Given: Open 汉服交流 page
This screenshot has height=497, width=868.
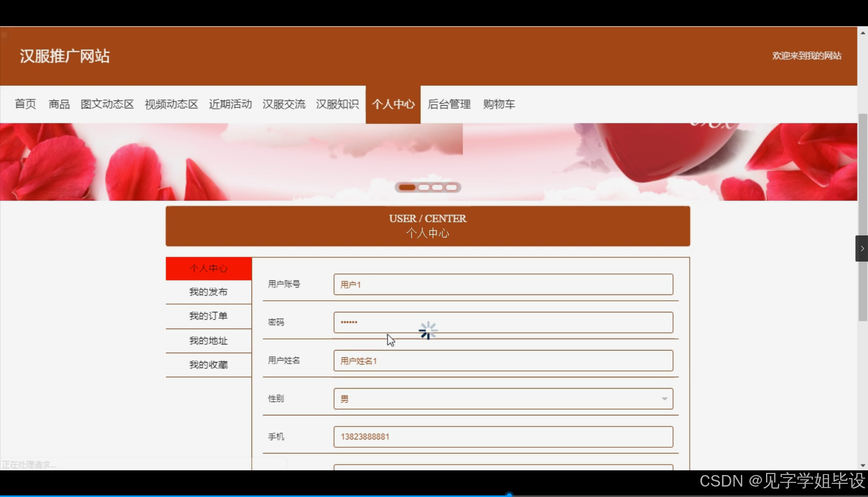Looking at the screenshot, I should [284, 104].
